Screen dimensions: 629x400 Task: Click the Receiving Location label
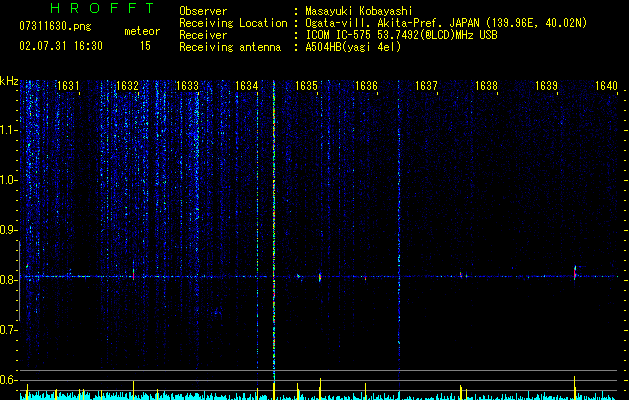(233, 23)
